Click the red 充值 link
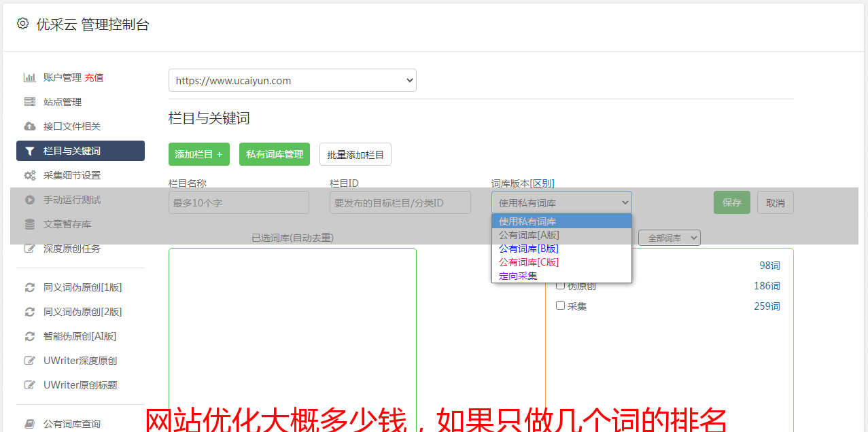 coord(94,77)
